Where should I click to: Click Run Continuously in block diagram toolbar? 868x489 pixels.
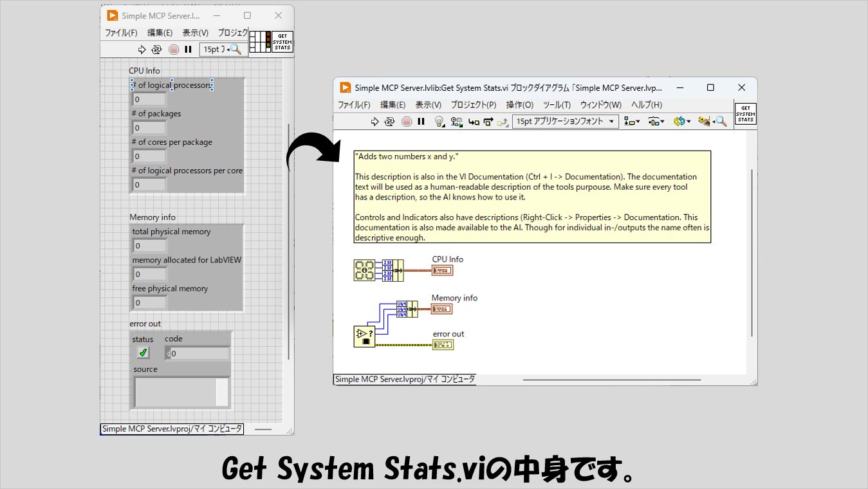390,122
